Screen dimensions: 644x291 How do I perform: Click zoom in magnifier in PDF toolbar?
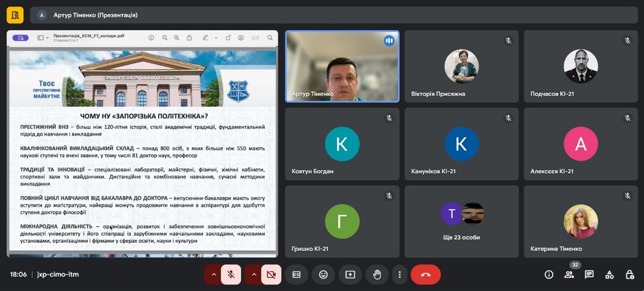pyautogui.click(x=177, y=38)
